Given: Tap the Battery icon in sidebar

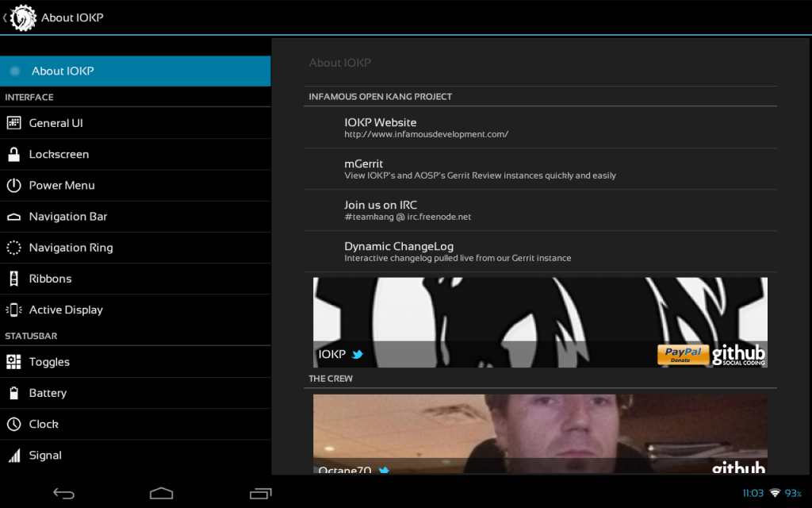Looking at the screenshot, I should coord(14,393).
